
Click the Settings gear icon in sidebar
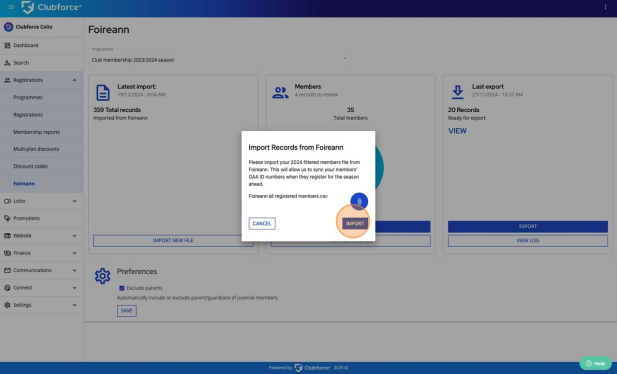[7, 305]
